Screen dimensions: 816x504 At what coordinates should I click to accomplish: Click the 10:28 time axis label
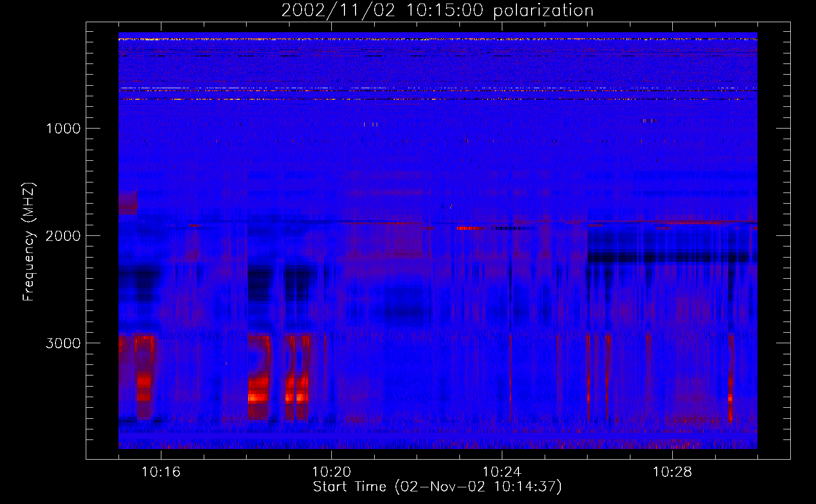click(x=672, y=472)
